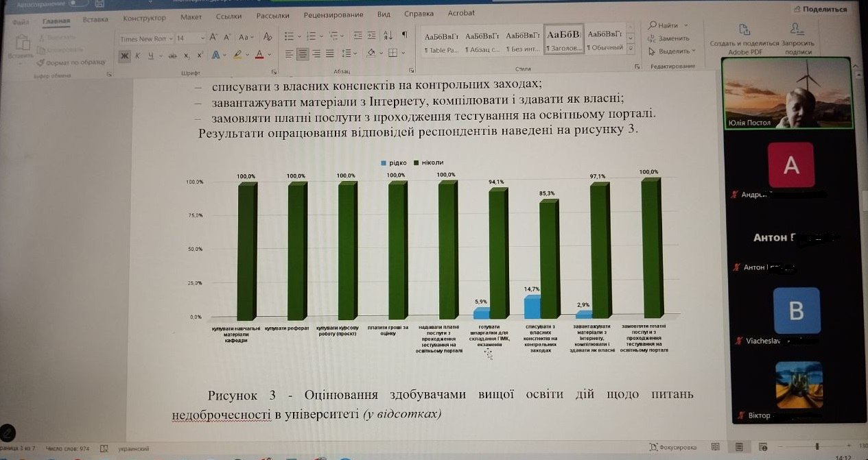This screenshot has width=868, height=460.
Task: Sort text with the А-Я sort button
Action: point(388,37)
